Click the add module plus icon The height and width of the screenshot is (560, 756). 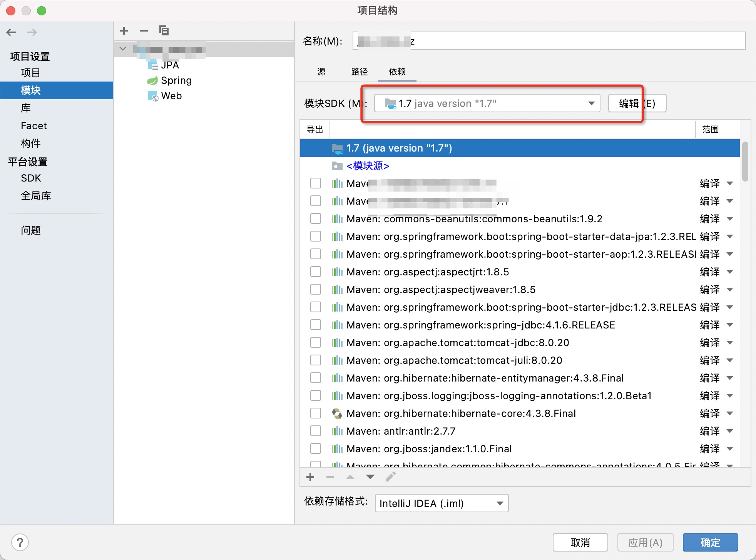point(124,31)
